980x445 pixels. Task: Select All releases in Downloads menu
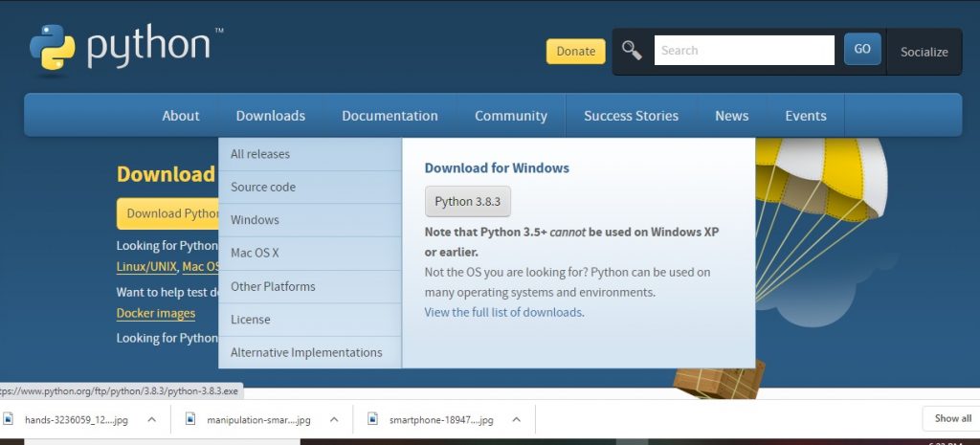(x=310, y=154)
